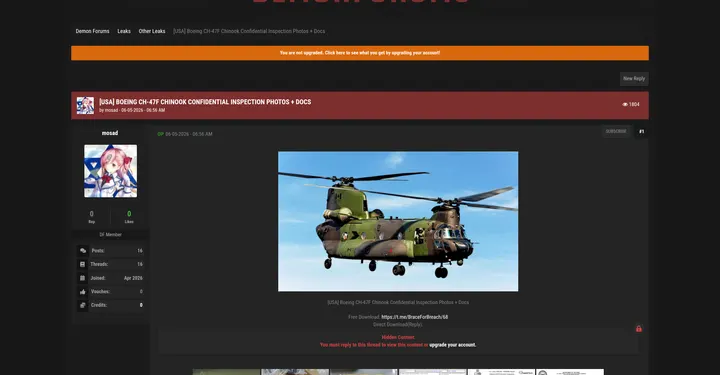The width and height of the screenshot is (720, 375).
Task: Click the Vouches value 0
Action: pyautogui.click(x=141, y=291)
